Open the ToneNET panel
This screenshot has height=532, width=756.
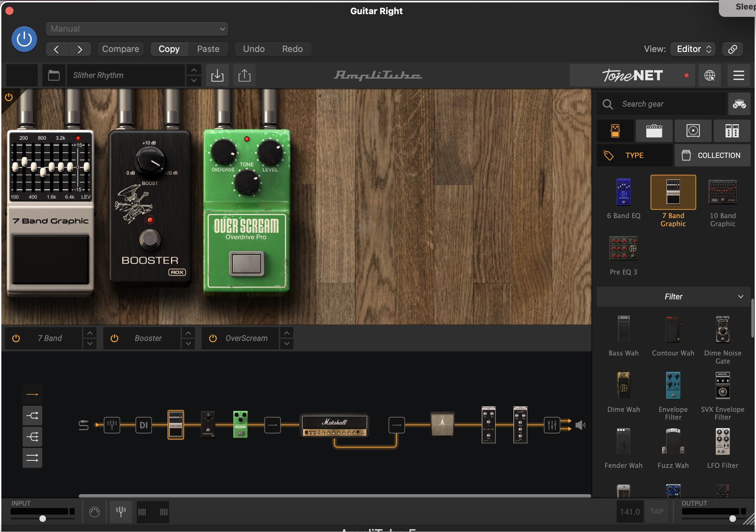632,75
